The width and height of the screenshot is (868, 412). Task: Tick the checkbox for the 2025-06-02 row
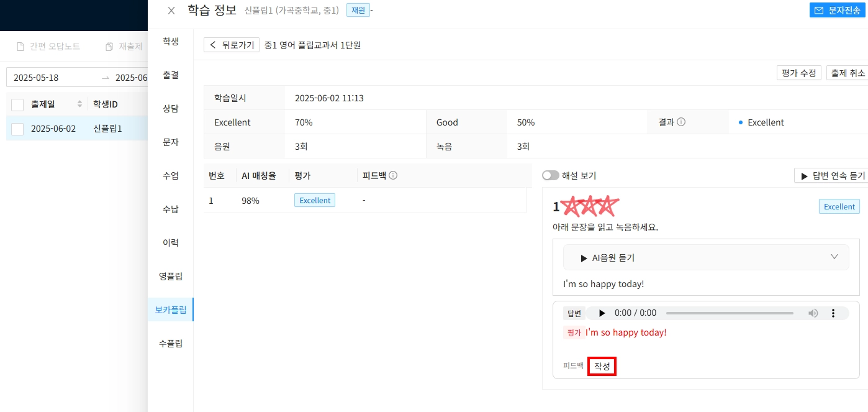coord(17,129)
